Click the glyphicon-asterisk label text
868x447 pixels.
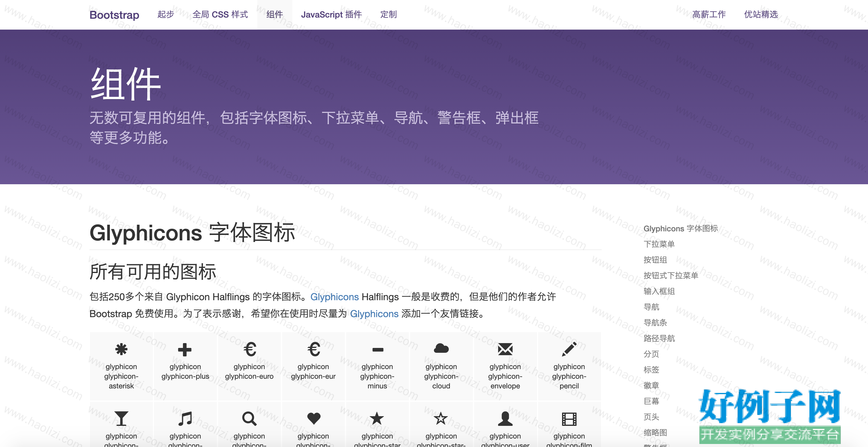(x=121, y=376)
